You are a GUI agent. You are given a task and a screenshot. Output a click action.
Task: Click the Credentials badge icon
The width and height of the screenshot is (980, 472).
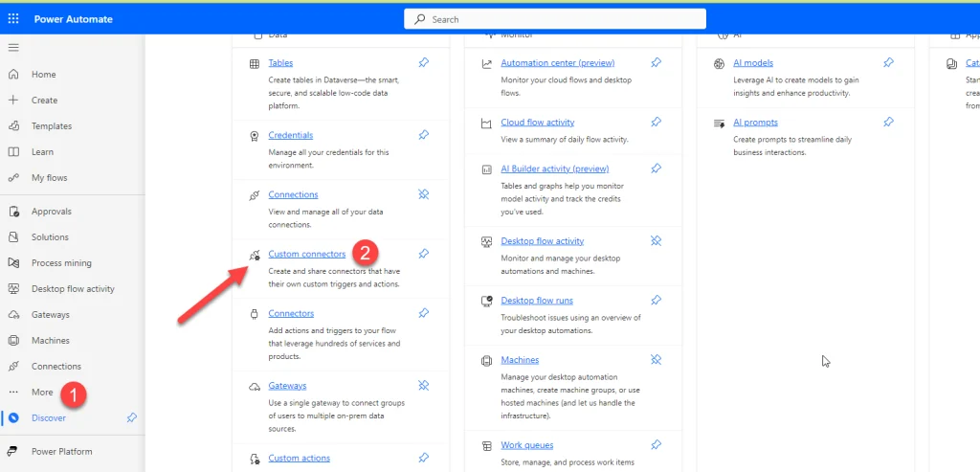tap(255, 136)
